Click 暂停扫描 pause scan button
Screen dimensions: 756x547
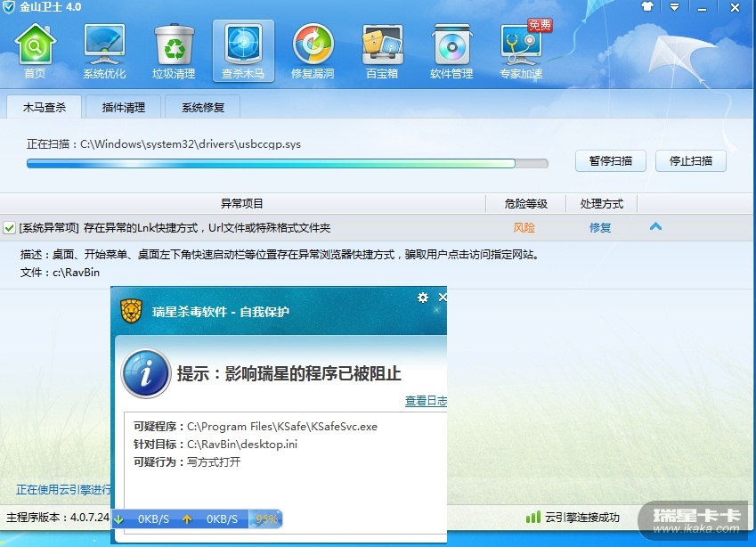tap(610, 160)
